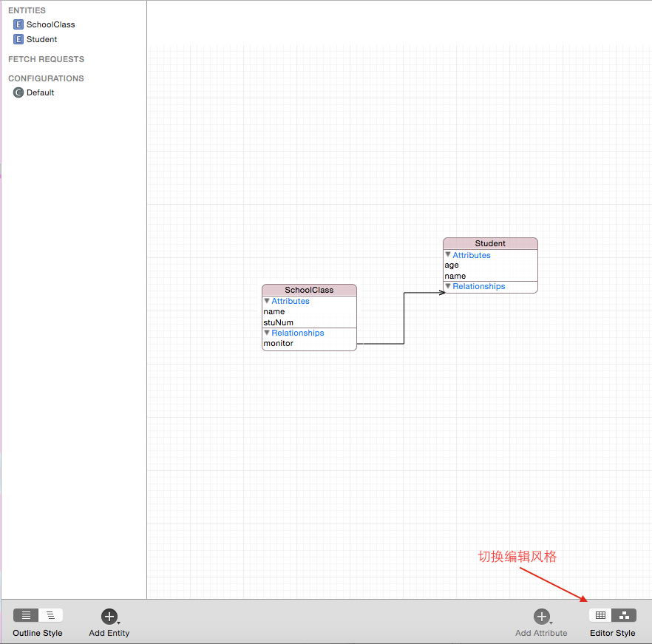Viewport: 652px width, 644px height.
Task: Collapse SchoolClass Relationships disclosure triangle
Action: [x=267, y=333]
